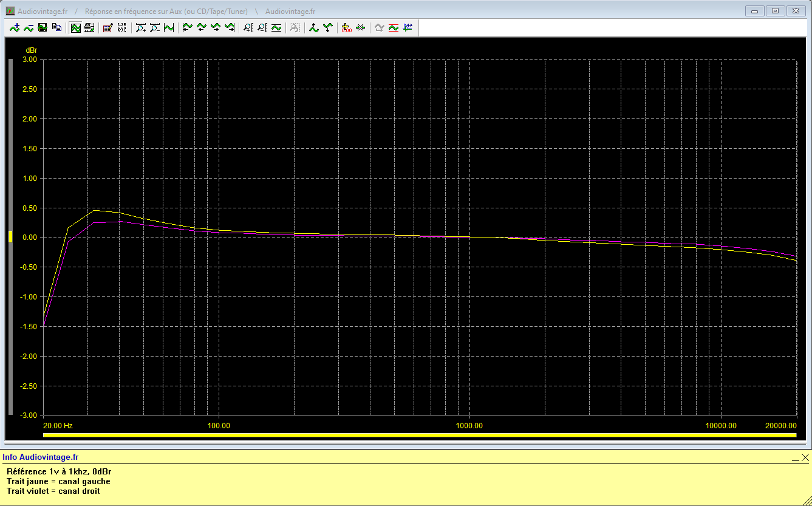Toggle the red limit line curve icon

394,27
